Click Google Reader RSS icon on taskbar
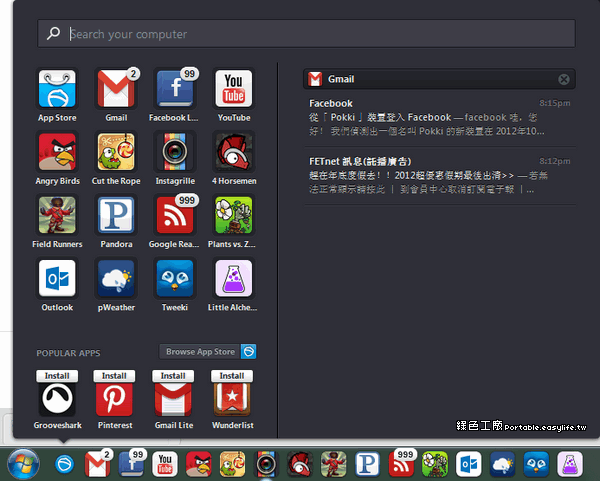The image size is (600, 481). 402,464
